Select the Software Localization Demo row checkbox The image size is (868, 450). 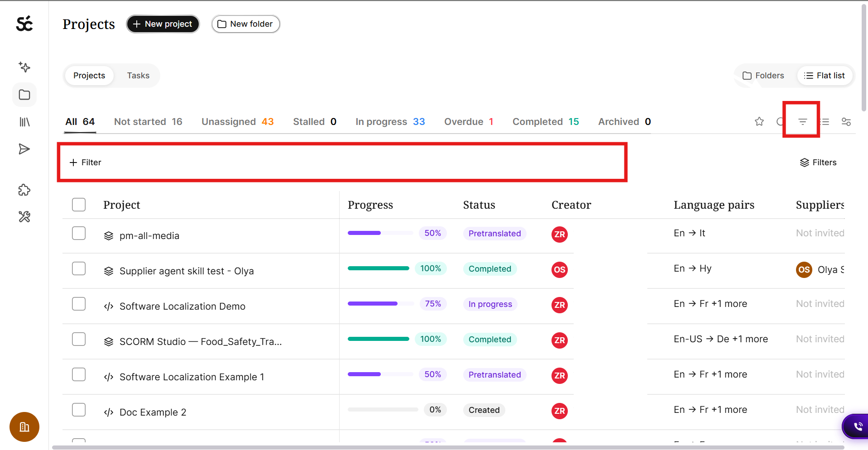[x=79, y=304]
